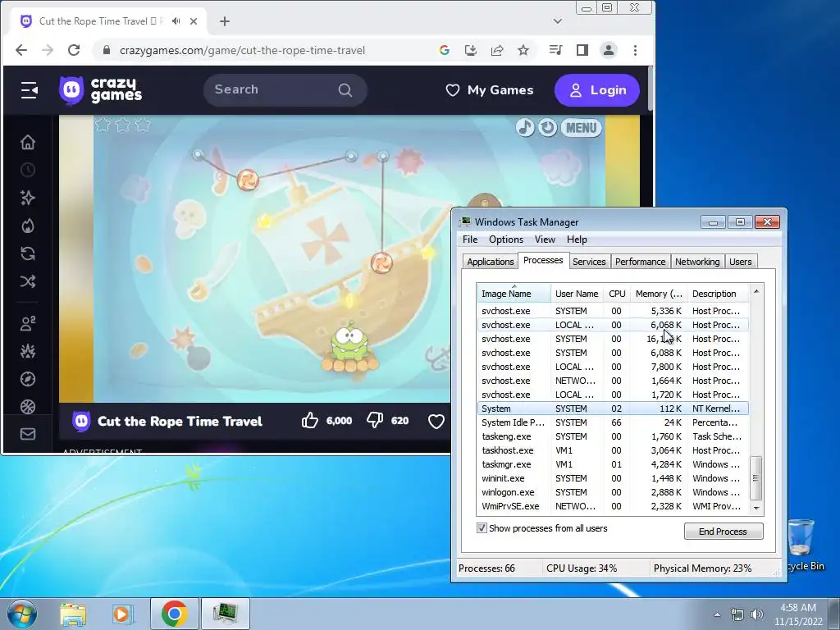Open the volume icon in system tray
Screen dimensions: 840x630
(x=757, y=614)
